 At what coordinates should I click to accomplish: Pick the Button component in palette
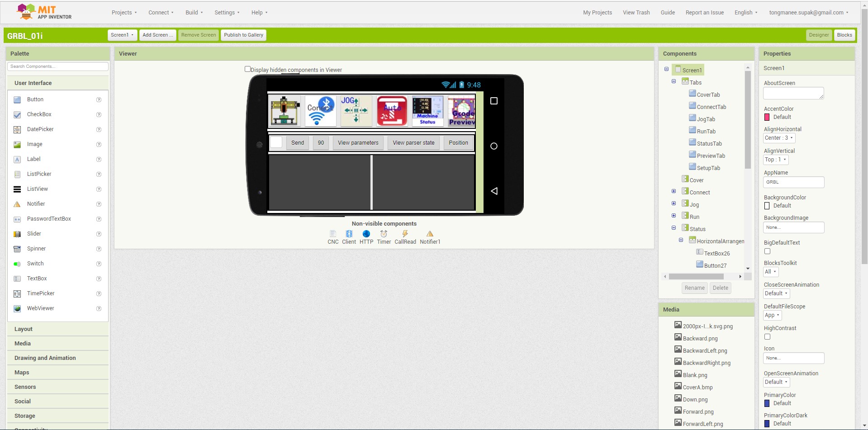tap(35, 99)
